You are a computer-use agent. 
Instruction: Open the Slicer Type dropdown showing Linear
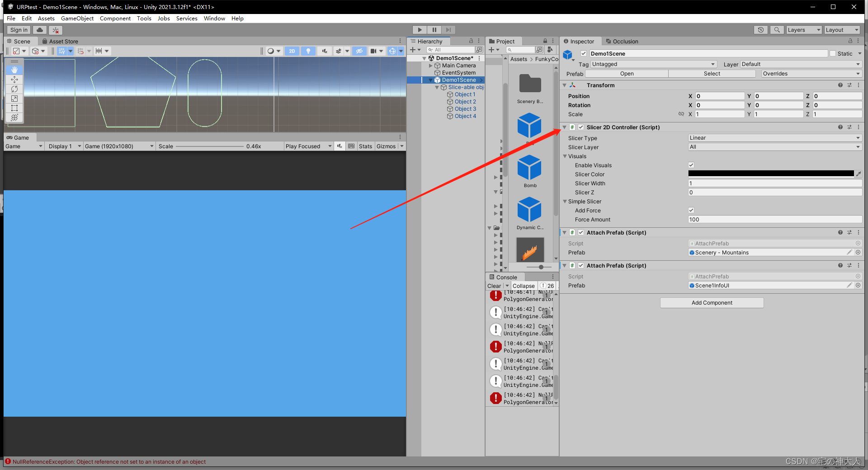tap(774, 138)
